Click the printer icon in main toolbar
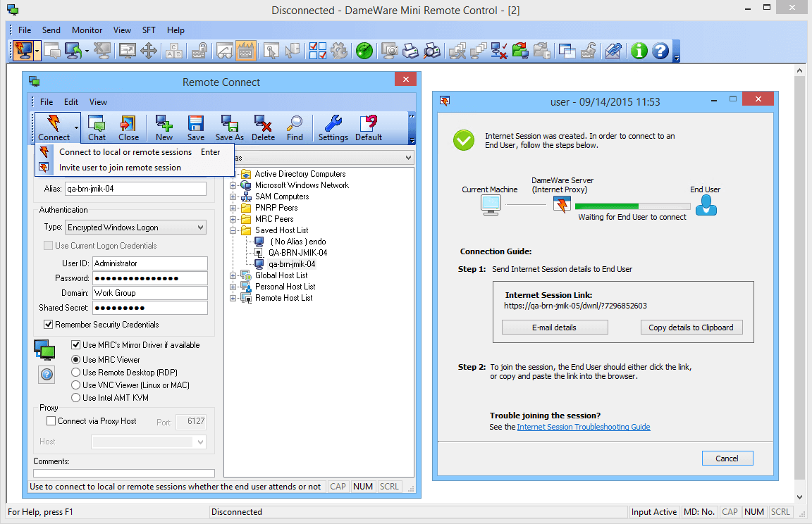The width and height of the screenshot is (812, 524). coord(411,51)
